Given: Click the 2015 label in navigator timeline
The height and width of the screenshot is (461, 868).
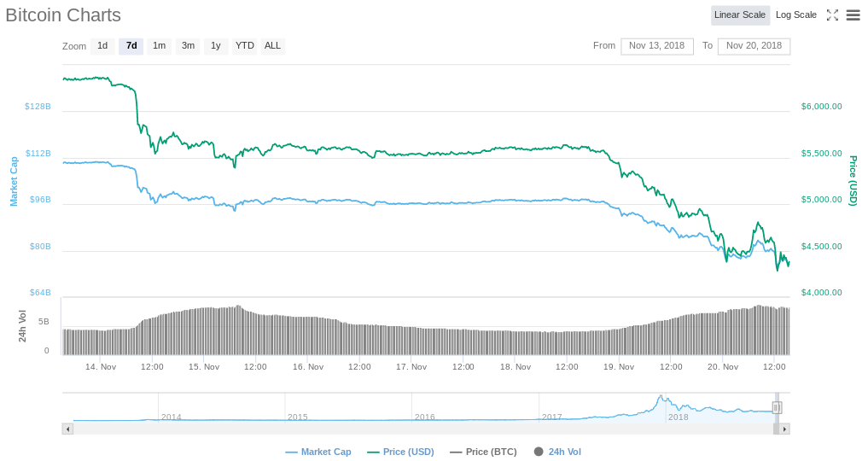Looking at the screenshot, I should click(x=297, y=417).
